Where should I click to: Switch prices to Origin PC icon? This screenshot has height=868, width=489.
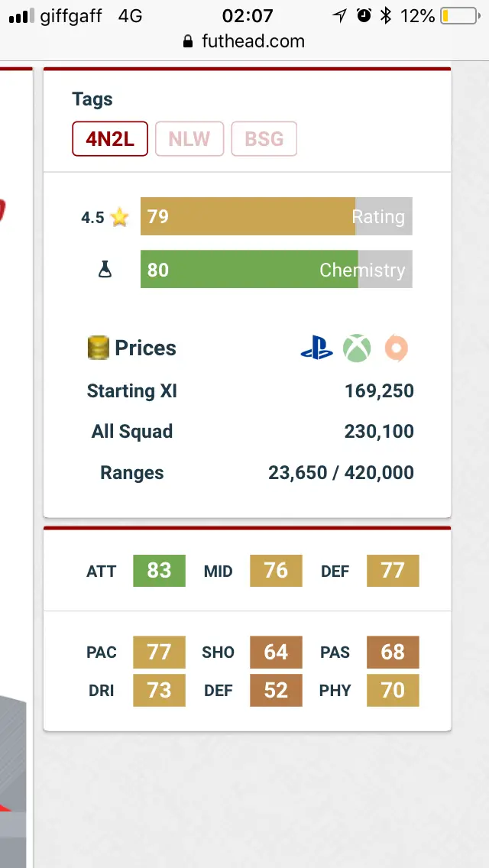(397, 348)
